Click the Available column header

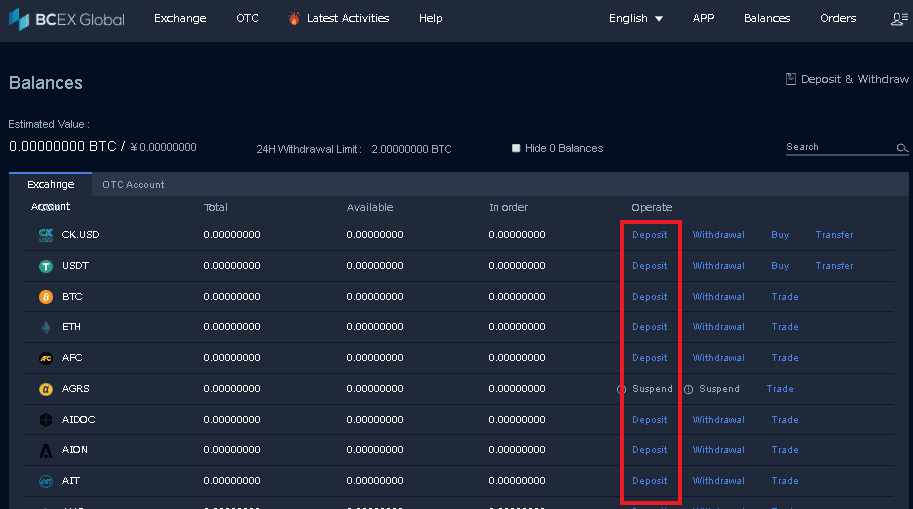pos(370,207)
